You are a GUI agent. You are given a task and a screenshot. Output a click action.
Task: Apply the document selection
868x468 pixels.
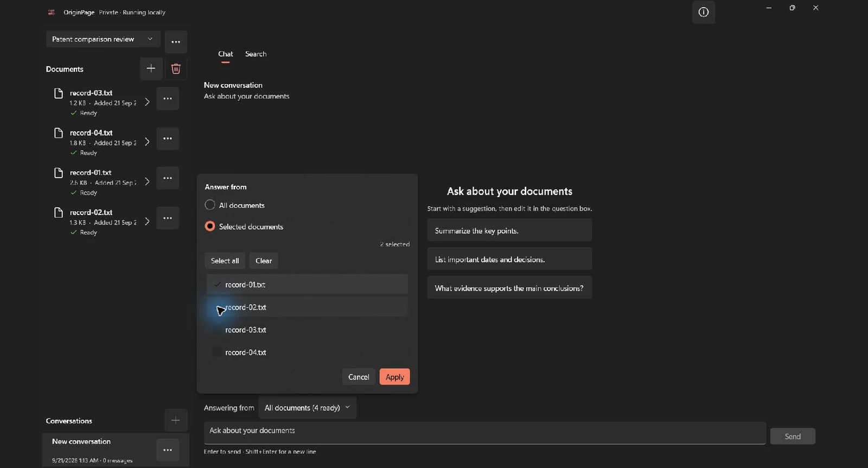tap(394, 377)
